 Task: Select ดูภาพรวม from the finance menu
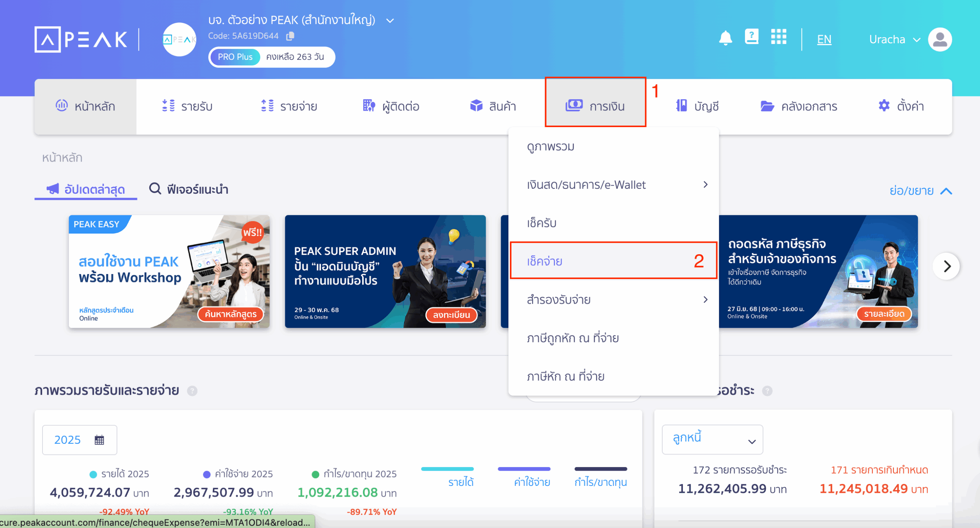click(614, 147)
